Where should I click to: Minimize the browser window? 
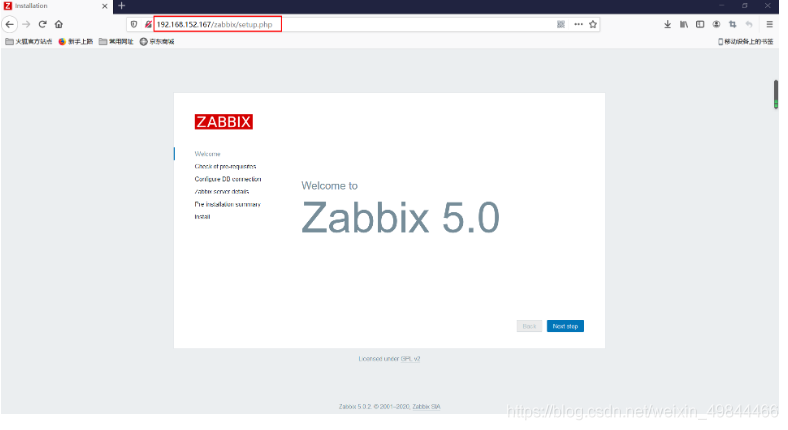pyautogui.click(x=722, y=6)
